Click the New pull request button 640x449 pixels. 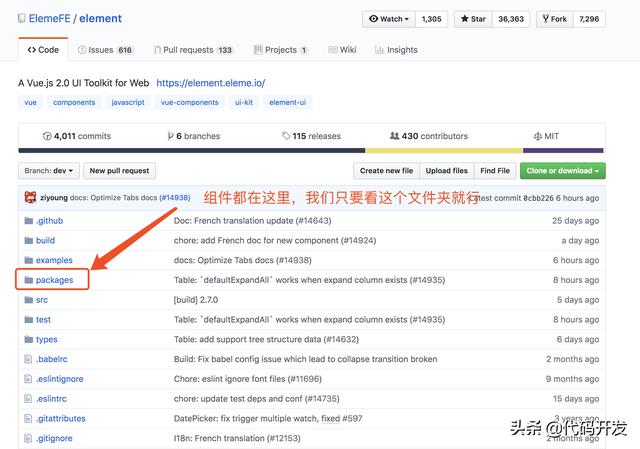119,171
